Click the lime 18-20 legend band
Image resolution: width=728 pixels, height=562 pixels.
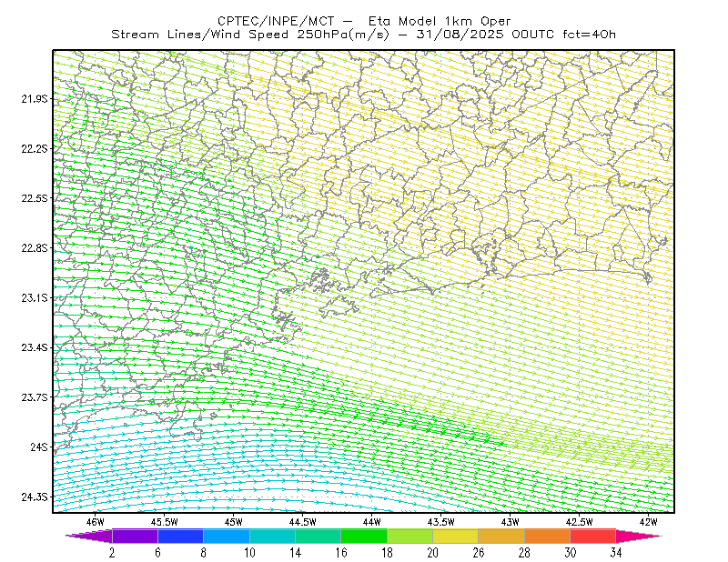coord(410,536)
